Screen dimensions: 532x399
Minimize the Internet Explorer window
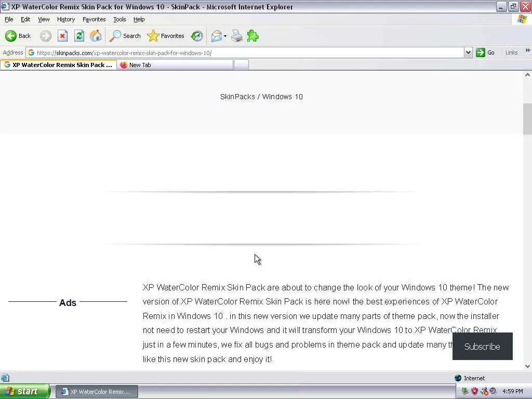(501, 6)
